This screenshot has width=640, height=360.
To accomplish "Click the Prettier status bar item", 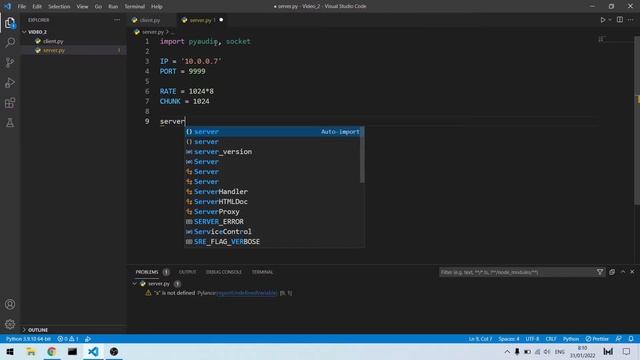I will click(597, 339).
